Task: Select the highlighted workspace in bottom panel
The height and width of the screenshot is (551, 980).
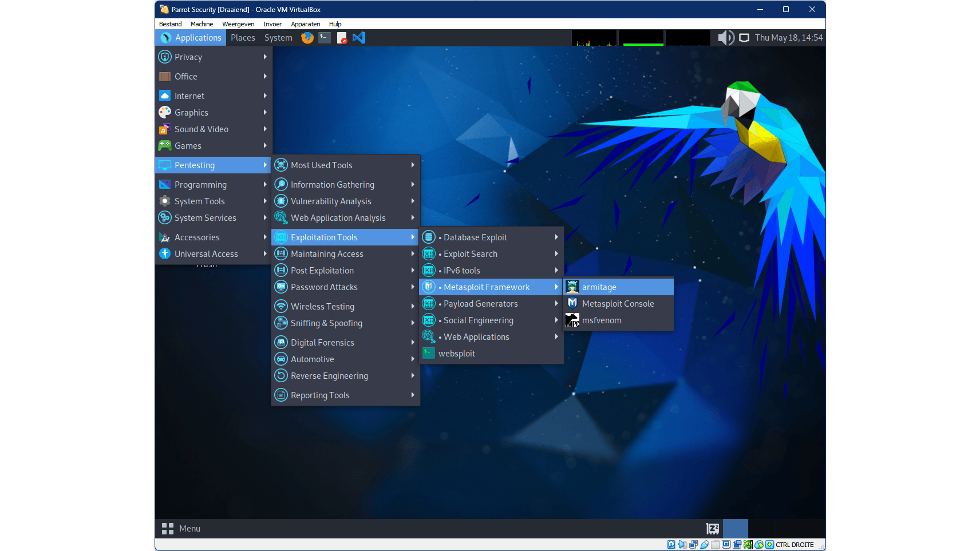Action: [x=736, y=529]
